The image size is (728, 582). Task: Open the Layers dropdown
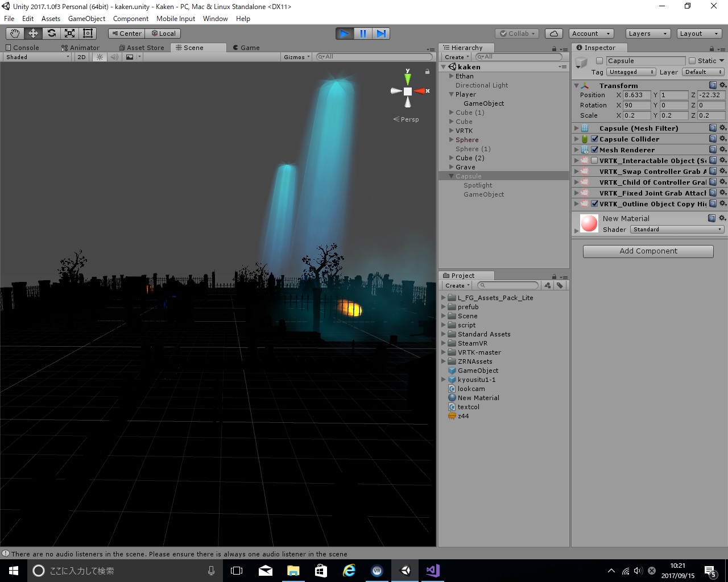pyautogui.click(x=648, y=34)
